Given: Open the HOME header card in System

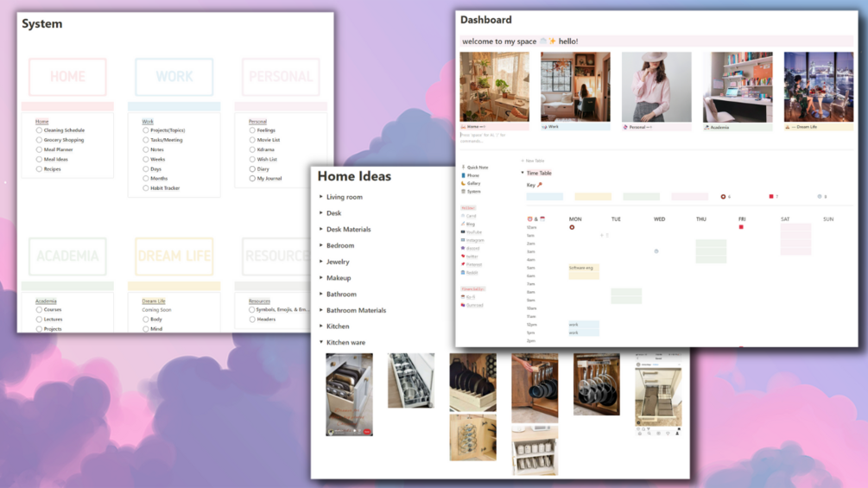Looking at the screenshot, I should [x=67, y=77].
